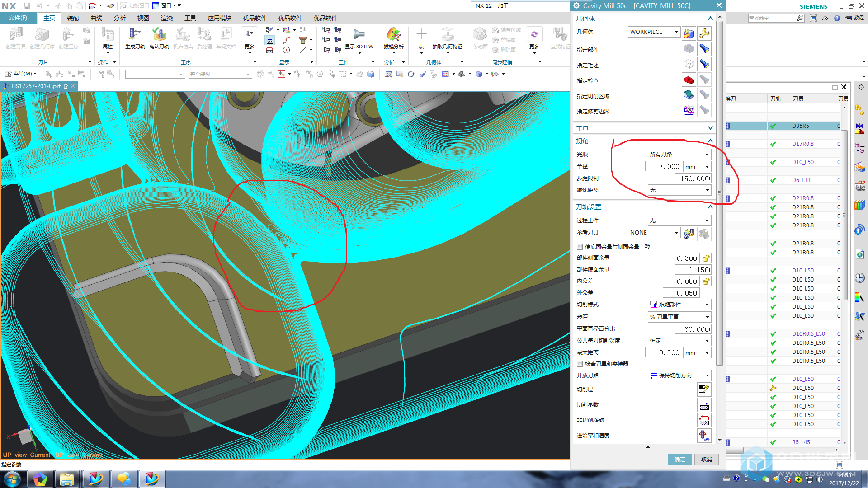The height and width of the screenshot is (488, 868).
Task: Switch to the 装配 ribbon tab
Action: (72, 18)
